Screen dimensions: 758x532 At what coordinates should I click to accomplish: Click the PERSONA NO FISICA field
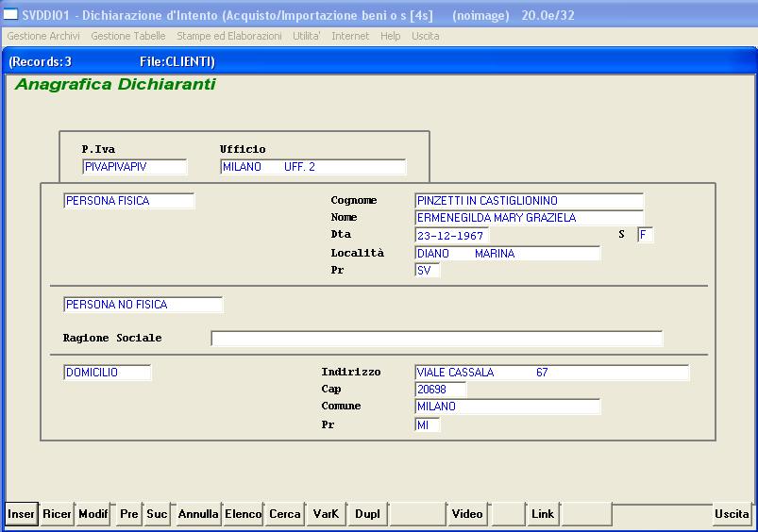coord(143,305)
